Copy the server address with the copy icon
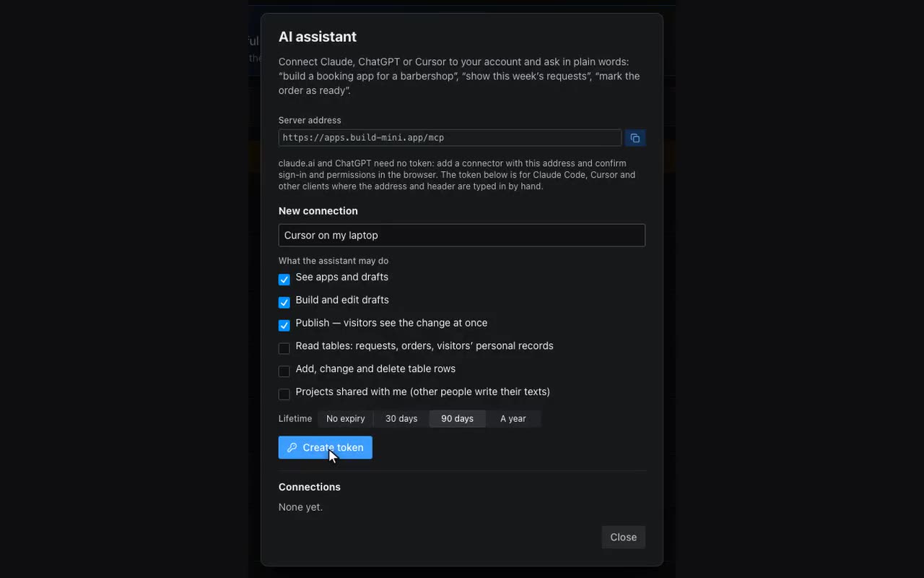 coord(635,138)
